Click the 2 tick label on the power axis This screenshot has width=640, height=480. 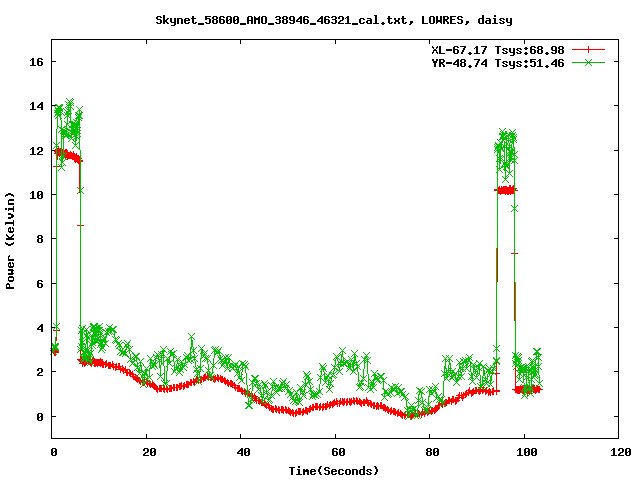(40, 372)
